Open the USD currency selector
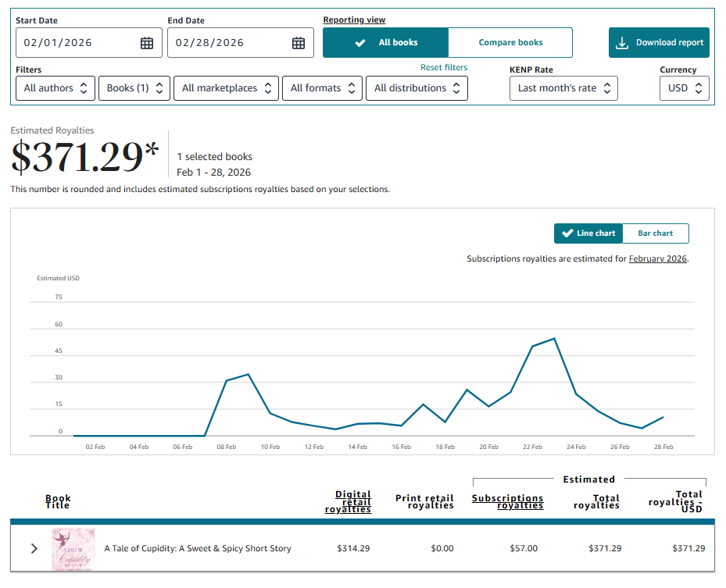This screenshot has width=726, height=588. [685, 88]
